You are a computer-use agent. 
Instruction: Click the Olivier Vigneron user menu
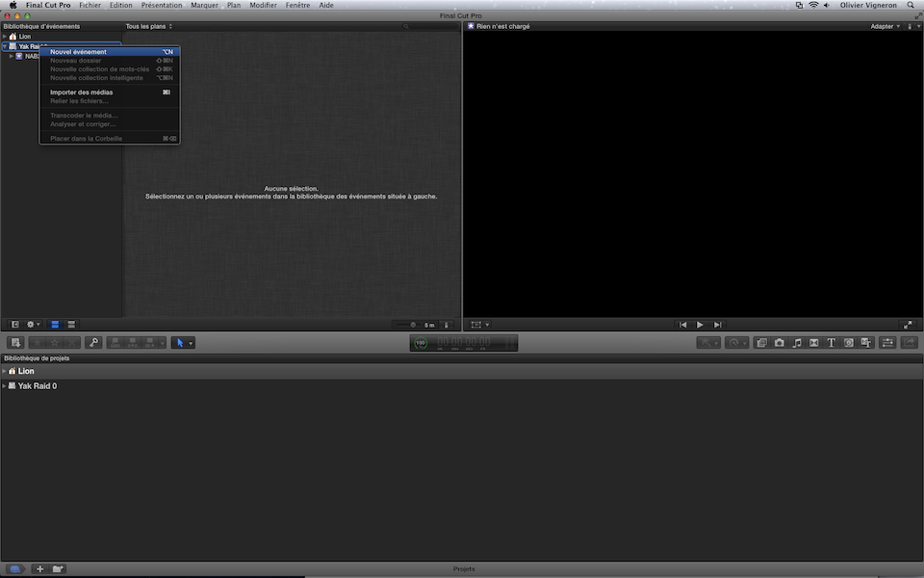[x=868, y=6]
